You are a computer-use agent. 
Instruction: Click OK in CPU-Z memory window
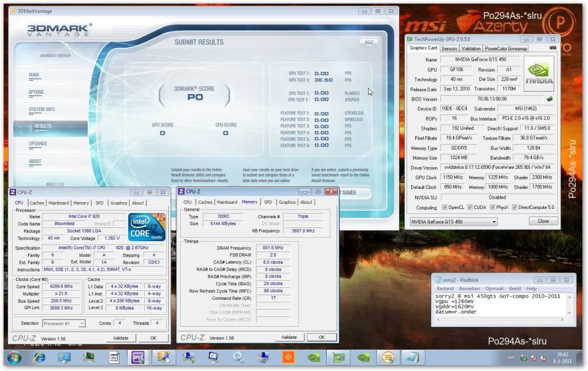coord(322,337)
